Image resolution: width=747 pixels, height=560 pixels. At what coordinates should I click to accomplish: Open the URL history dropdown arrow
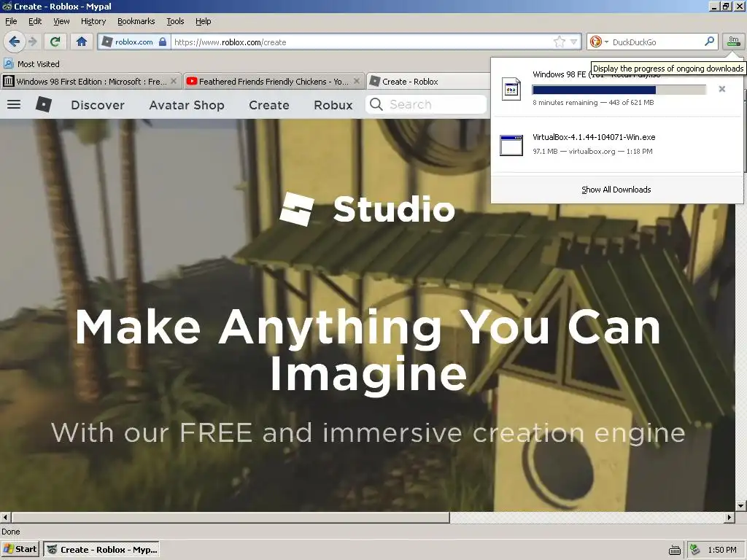pos(574,42)
